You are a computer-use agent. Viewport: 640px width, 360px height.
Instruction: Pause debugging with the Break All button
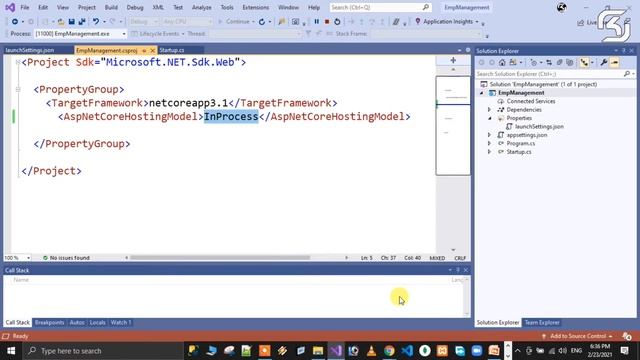[x=316, y=22]
